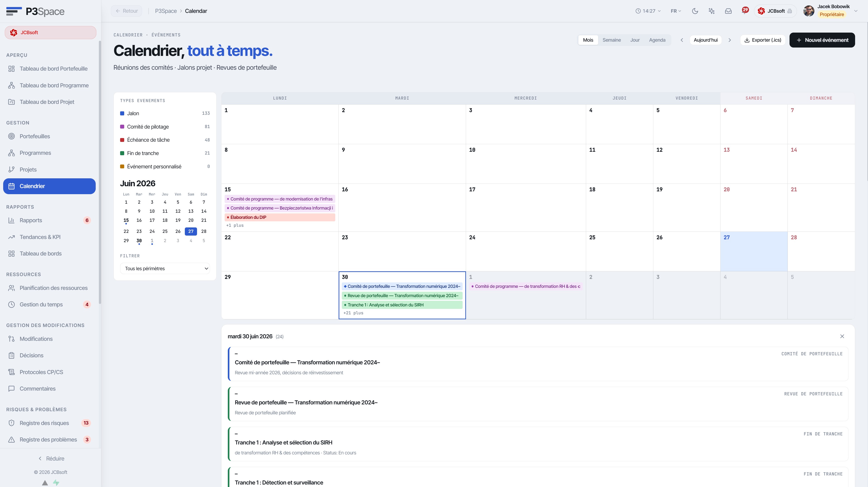Open Registre des risques shield icon
The height and width of the screenshot is (487, 868).
click(x=12, y=423)
